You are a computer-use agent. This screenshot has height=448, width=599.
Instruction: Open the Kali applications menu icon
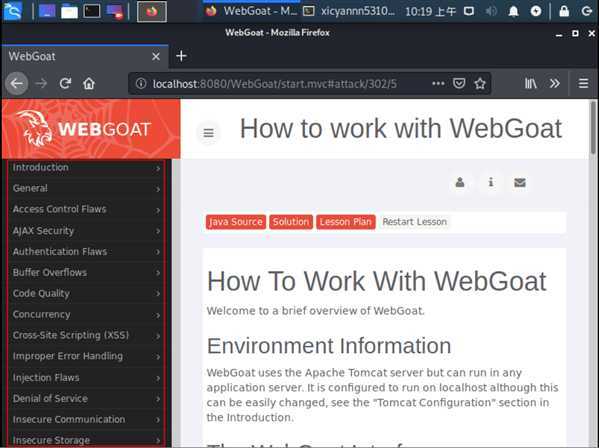[13, 11]
